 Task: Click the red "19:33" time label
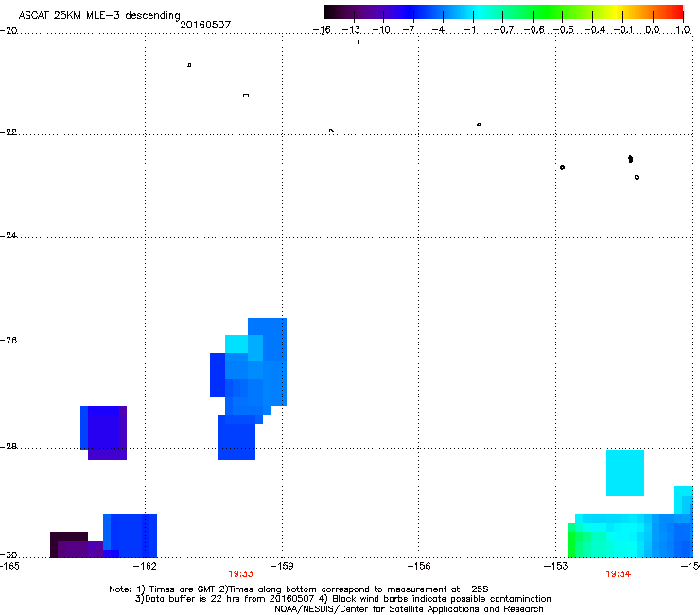pyautogui.click(x=240, y=574)
